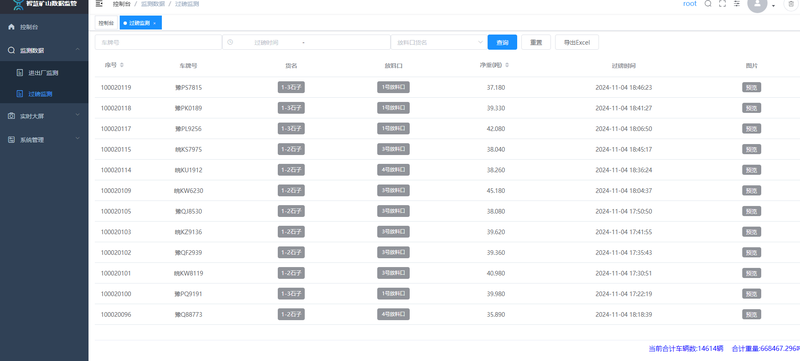Close the active weighing monitor tab
This screenshot has width=800, height=361.
pos(154,23)
